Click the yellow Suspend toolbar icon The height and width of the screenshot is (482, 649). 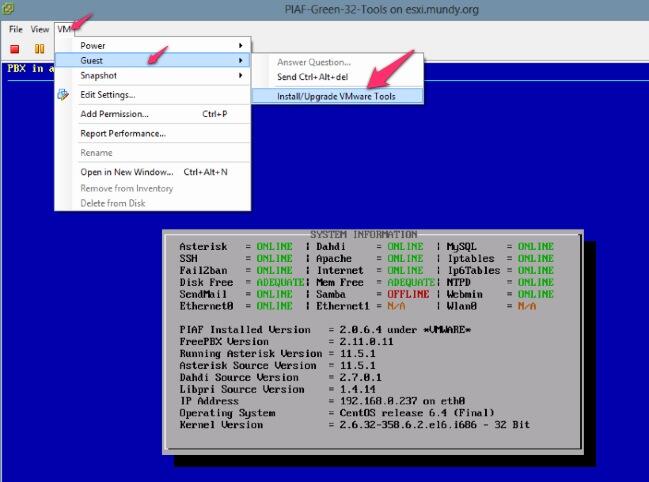point(39,49)
